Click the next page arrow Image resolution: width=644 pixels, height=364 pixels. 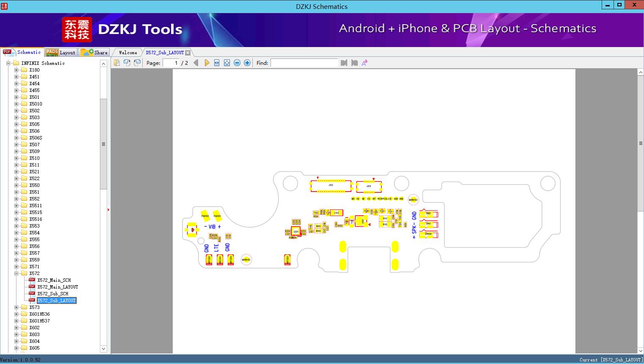(x=207, y=63)
